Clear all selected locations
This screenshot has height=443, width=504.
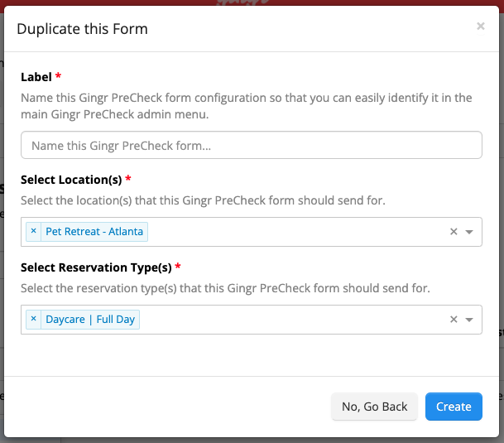click(454, 232)
